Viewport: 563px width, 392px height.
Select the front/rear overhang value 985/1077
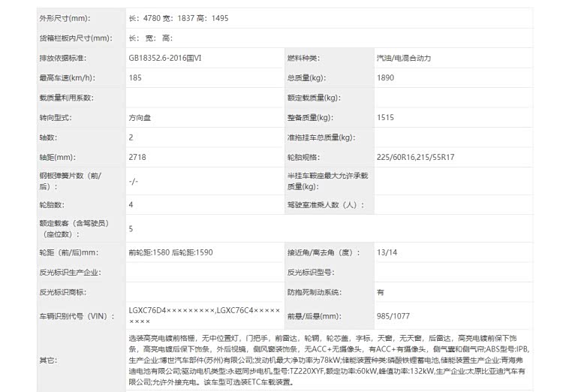(393, 316)
